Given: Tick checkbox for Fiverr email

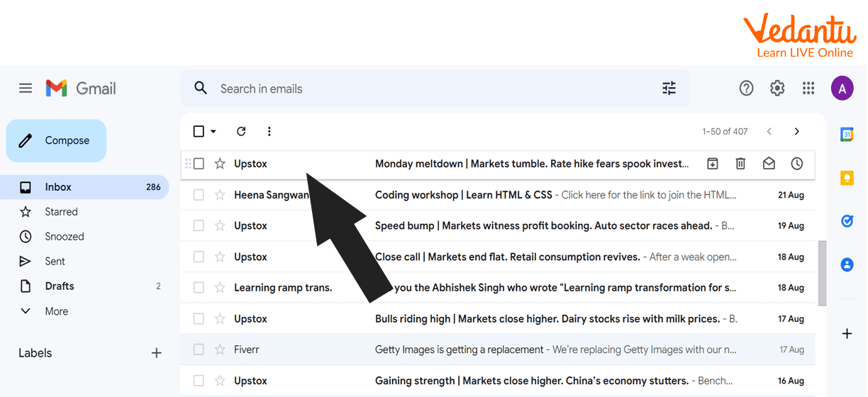Looking at the screenshot, I should coord(199,350).
